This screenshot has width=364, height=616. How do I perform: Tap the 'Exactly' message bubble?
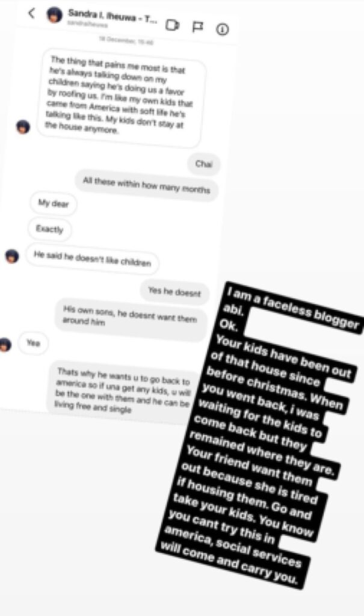click(49, 229)
